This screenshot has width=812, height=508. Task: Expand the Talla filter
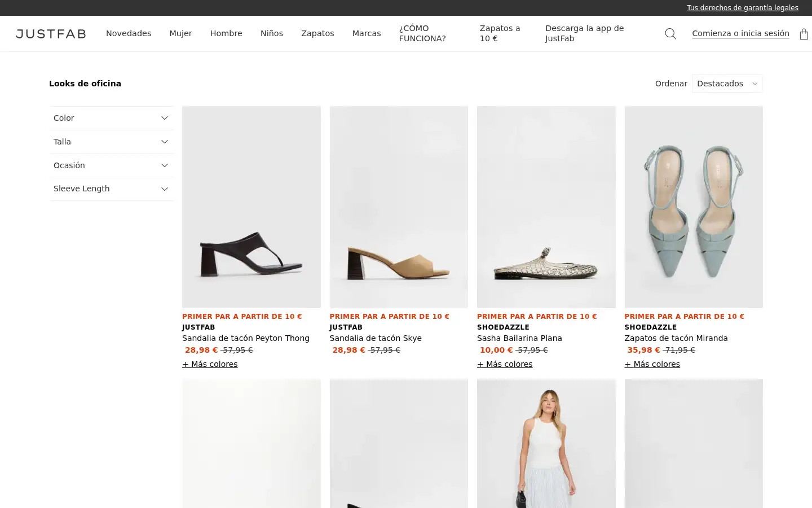tap(111, 142)
